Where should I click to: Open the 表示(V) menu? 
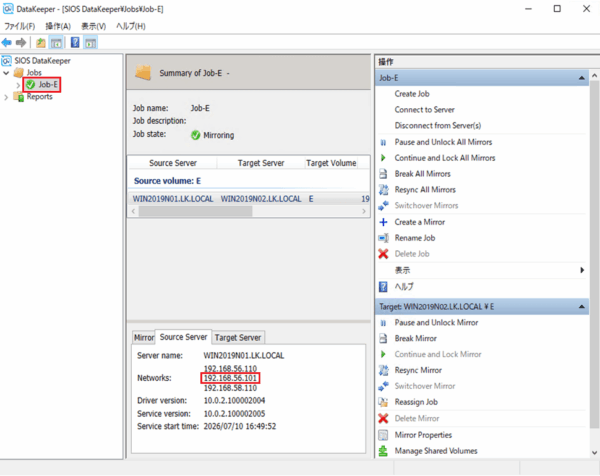(93, 26)
